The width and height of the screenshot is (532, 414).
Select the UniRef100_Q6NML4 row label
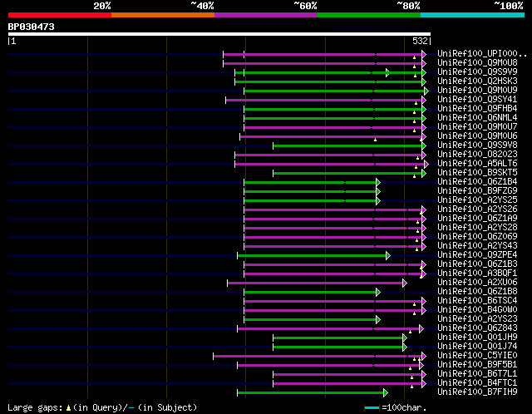[477, 118]
